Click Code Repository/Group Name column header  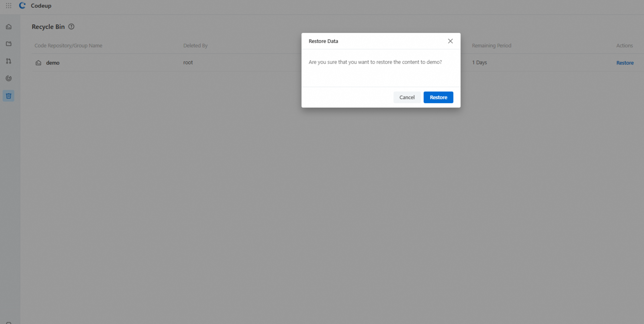pyautogui.click(x=68, y=45)
